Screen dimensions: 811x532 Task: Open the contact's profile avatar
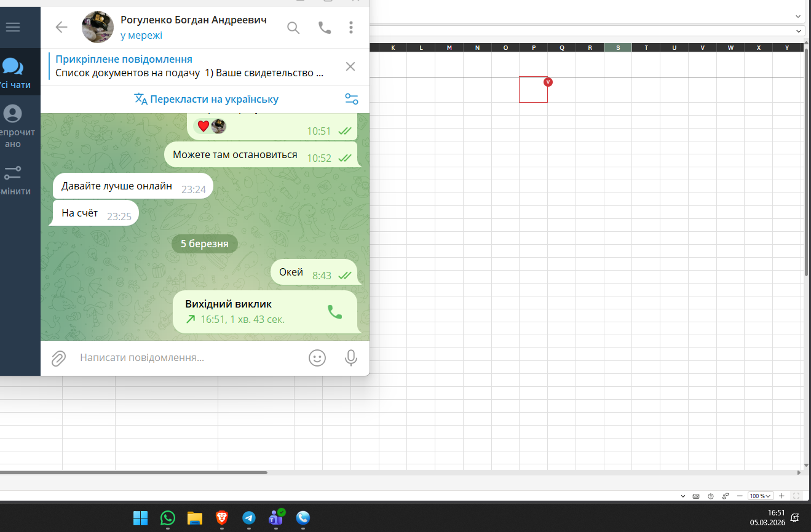pyautogui.click(x=98, y=27)
